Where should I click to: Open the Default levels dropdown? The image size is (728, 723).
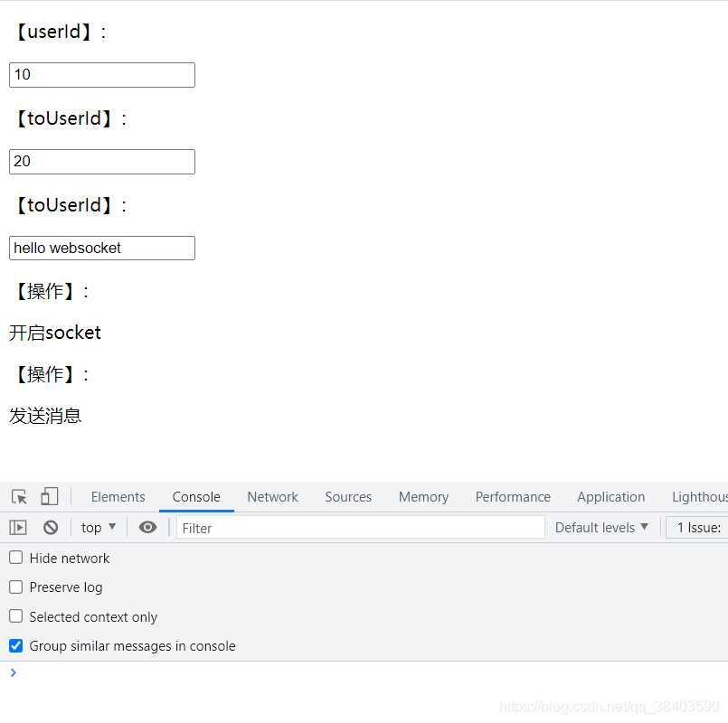coord(601,527)
